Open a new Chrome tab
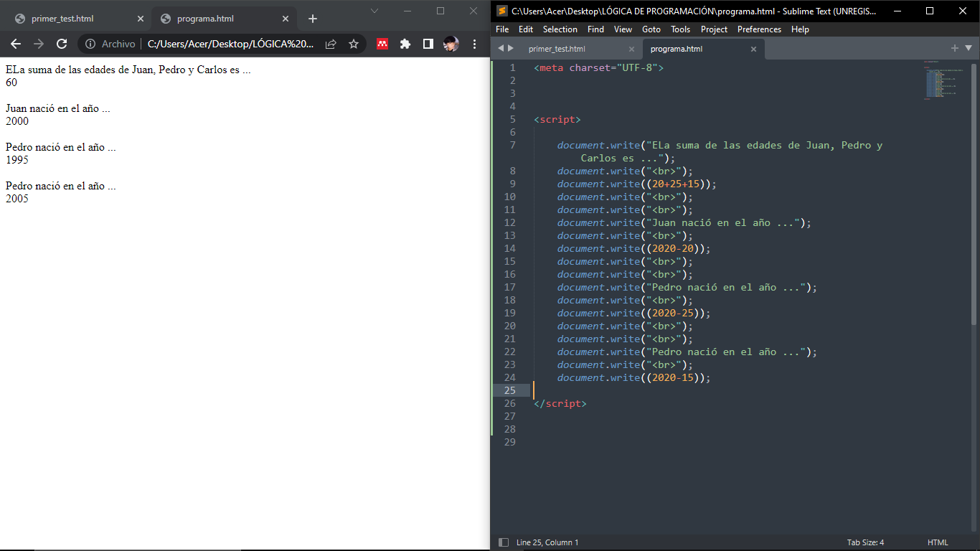The width and height of the screenshot is (980, 551). pos(312,19)
